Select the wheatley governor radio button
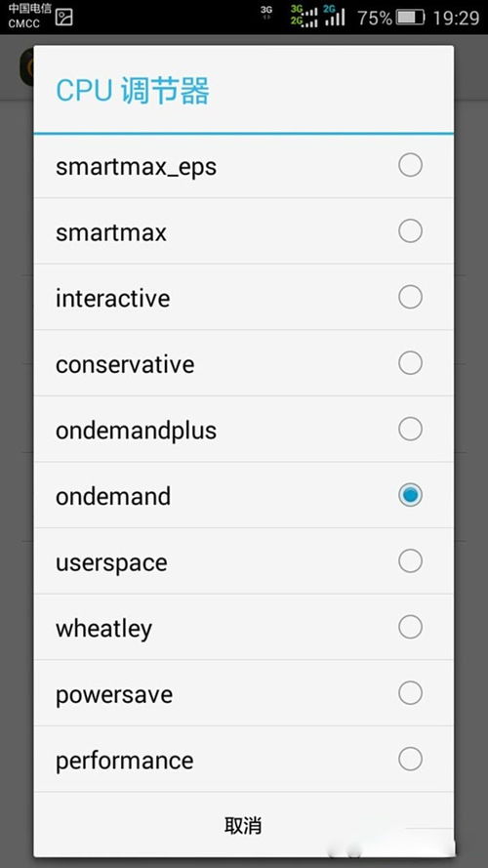Screen dimensions: 488x868 coord(410,627)
